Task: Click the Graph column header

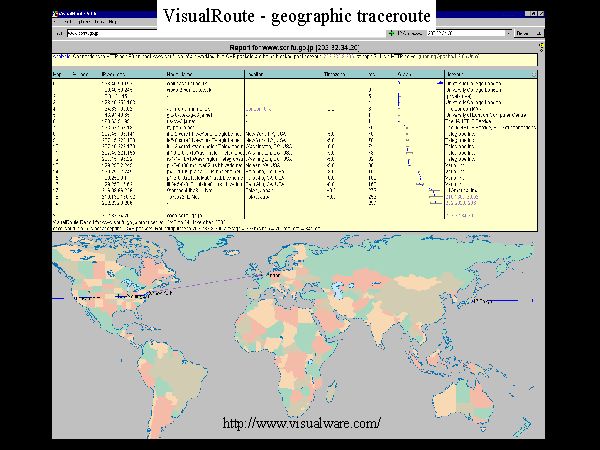Action: click(404, 74)
